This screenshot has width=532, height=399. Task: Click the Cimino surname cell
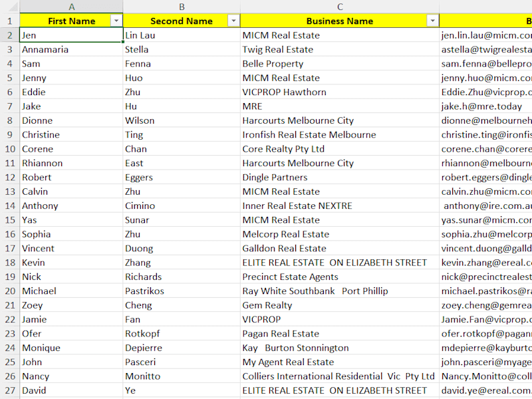point(182,205)
